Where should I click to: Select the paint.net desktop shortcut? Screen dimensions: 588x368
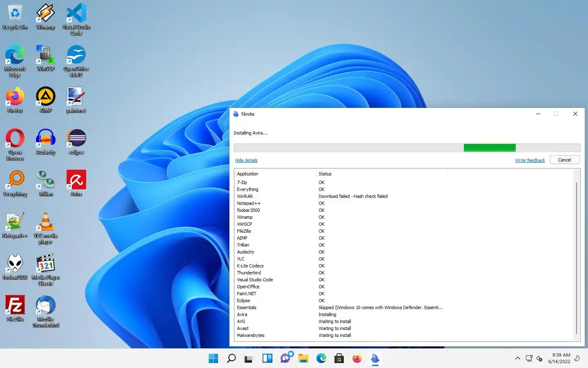tap(76, 101)
